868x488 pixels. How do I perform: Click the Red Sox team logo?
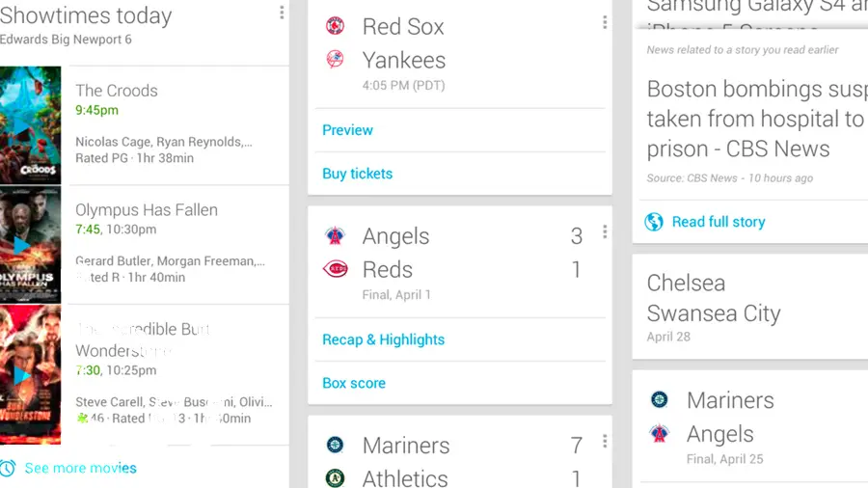click(x=335, y=26)
